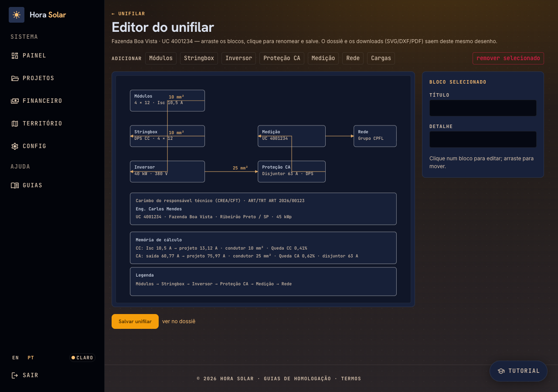Open the ver no dossiê link
The image size is (558, 392).
pyautogui.click(x=179, y=321)
